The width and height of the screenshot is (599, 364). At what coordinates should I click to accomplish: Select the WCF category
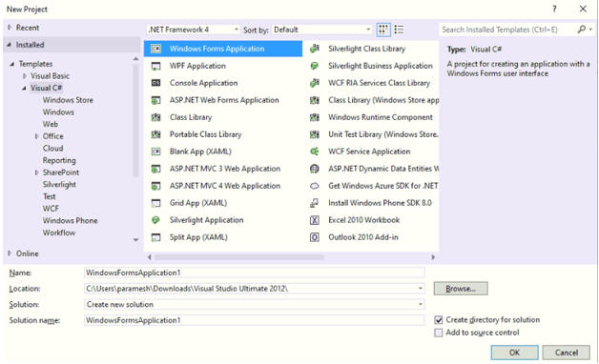coord(51,209)
